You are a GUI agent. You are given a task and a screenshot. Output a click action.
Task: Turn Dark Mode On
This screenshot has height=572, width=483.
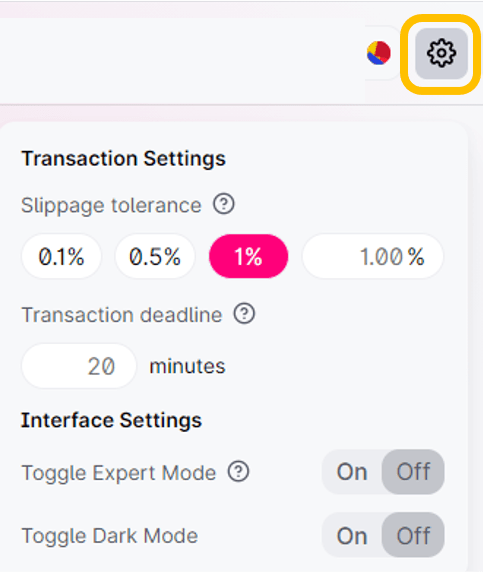[352, 536]
